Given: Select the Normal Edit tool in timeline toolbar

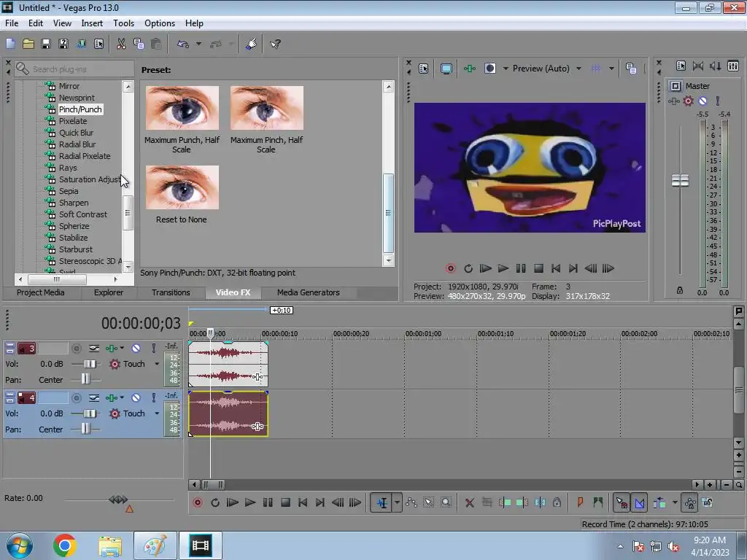Looking at the screenshot, I should click(382, 502).
